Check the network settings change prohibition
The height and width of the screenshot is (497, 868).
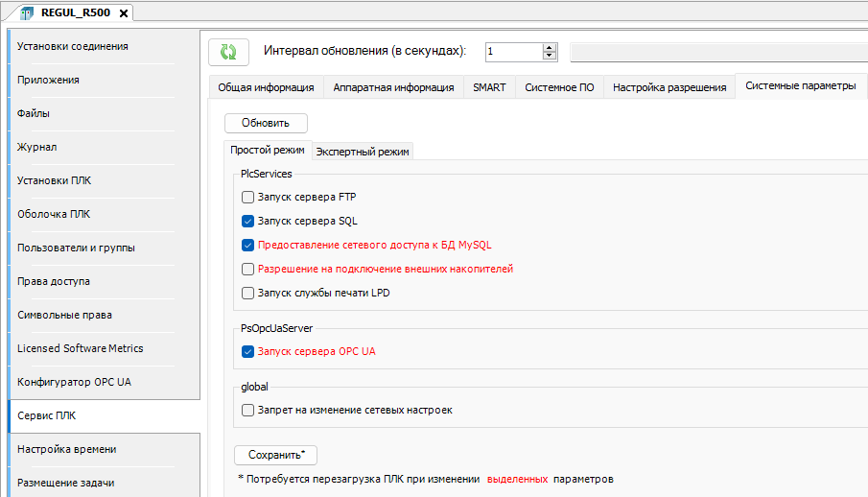coord(247,410)
